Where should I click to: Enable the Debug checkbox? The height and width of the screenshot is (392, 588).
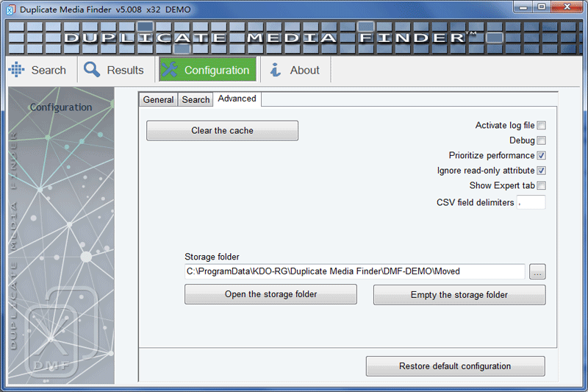(x=541, y=140)
